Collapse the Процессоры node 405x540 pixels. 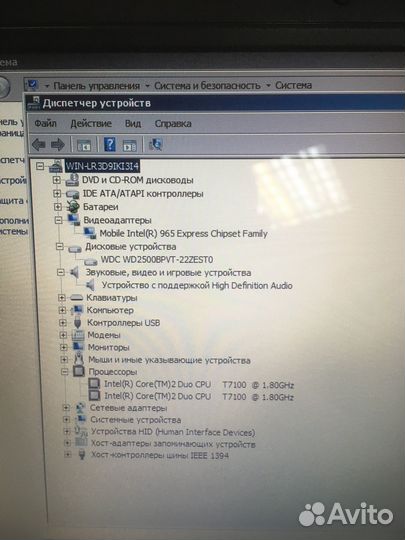tap(64, 372)
